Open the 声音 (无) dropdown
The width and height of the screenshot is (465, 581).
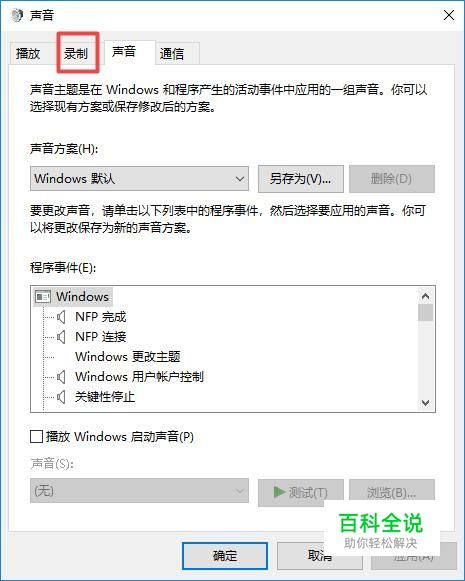click(139, 491)
